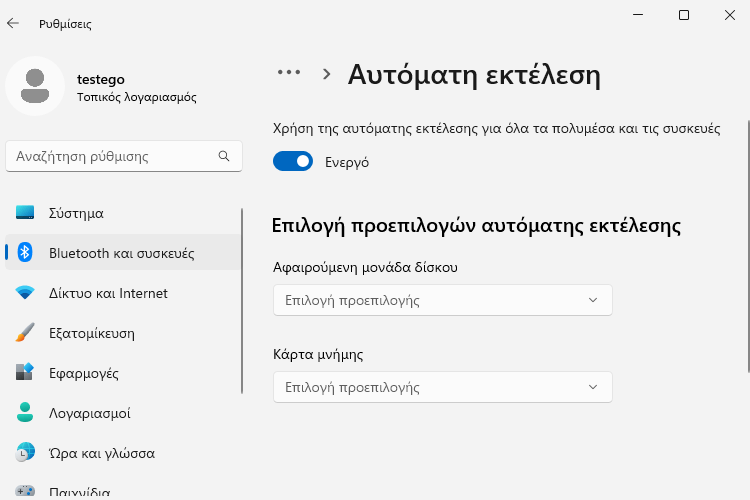The image size is (750, 500).
Task: Click the paintbrush Εξατομίκευση icon
Action: point(25,333)
